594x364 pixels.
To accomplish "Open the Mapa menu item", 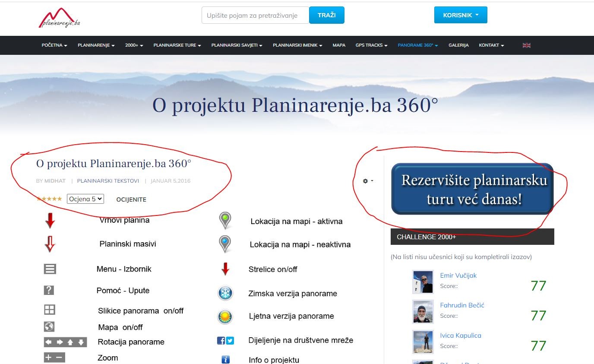I will point(339,45).
